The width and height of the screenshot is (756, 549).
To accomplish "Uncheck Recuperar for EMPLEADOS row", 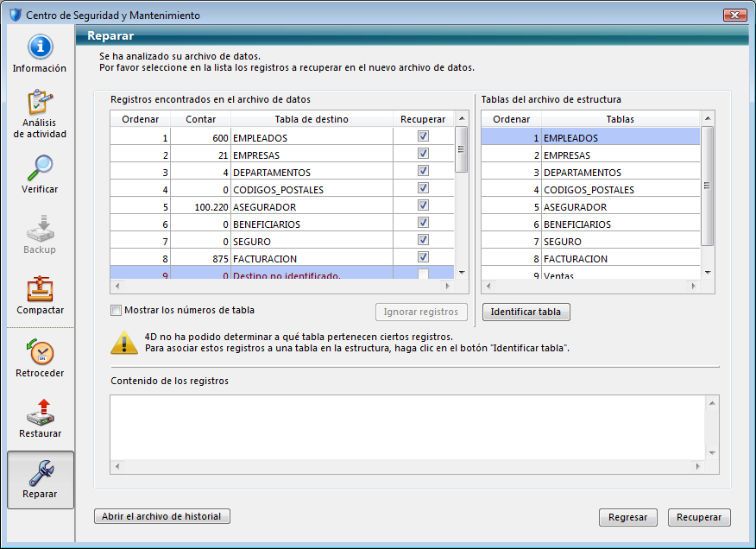I will 423,136.
